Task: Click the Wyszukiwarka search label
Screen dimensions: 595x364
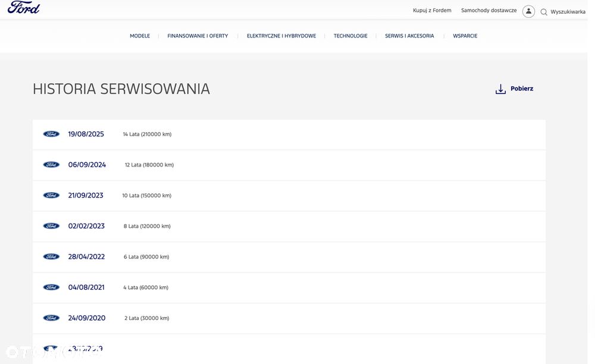Action: pyautogui.click(x=568, y=12)
